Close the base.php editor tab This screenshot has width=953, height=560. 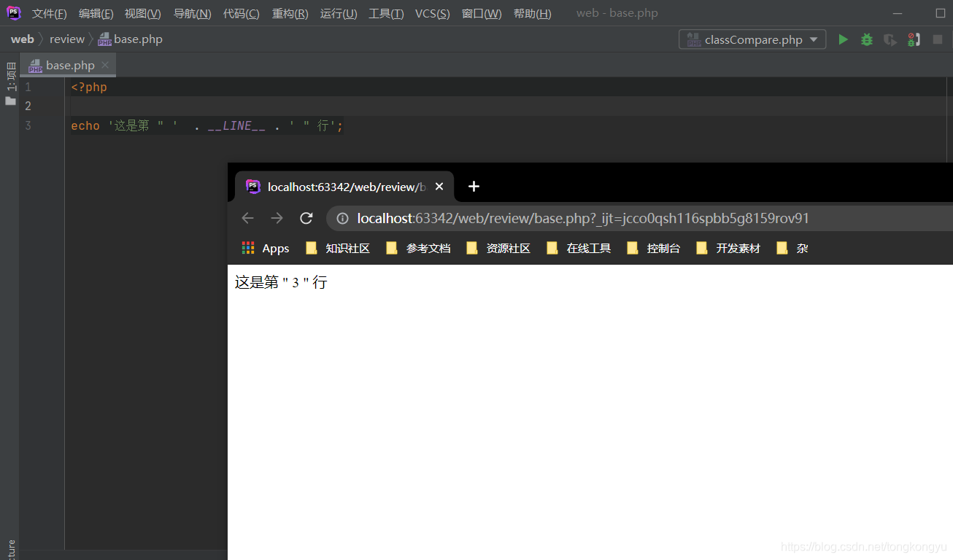click(105, 65)
